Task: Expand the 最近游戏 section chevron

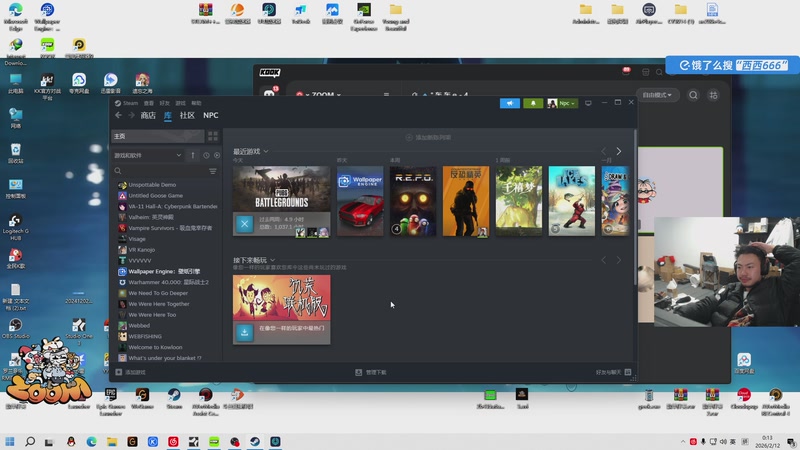Action: coord(266,152)
